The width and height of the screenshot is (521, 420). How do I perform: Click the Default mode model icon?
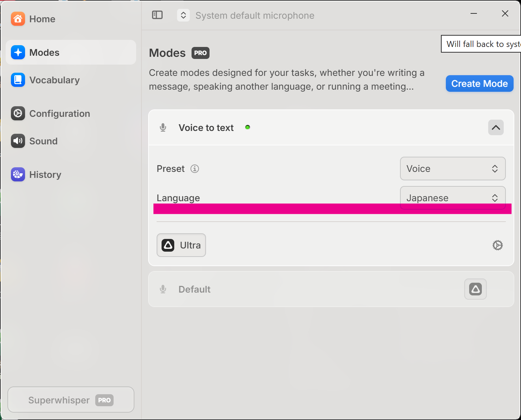tap(475, 289)
